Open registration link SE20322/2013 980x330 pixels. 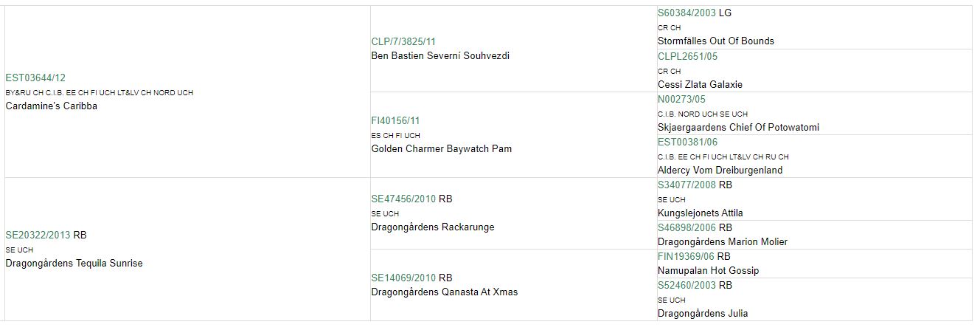pos(38,235)
